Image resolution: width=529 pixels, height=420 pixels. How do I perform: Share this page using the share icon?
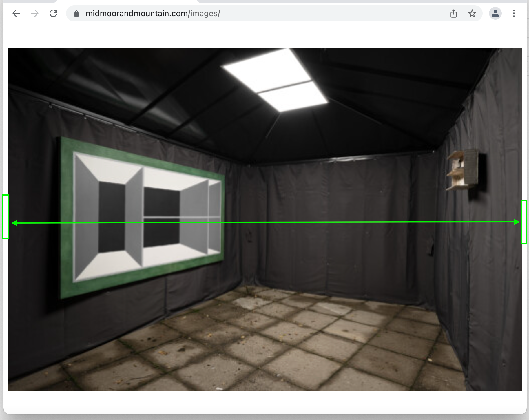454,14
